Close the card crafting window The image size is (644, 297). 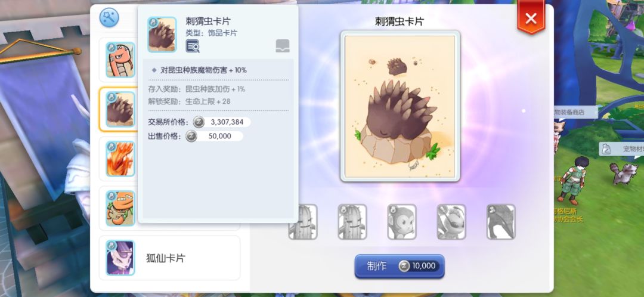(x=531, y=18)
